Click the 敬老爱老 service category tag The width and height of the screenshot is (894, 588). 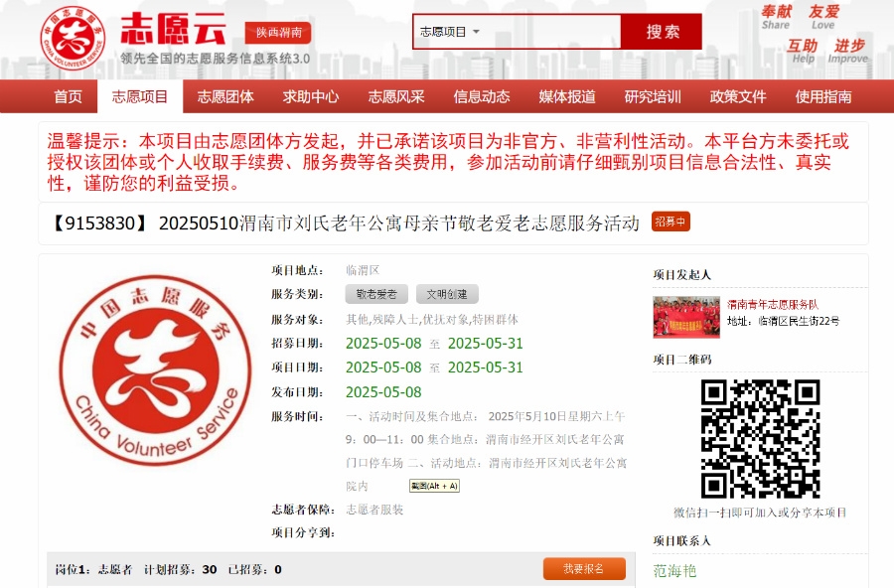click(376, 294)
